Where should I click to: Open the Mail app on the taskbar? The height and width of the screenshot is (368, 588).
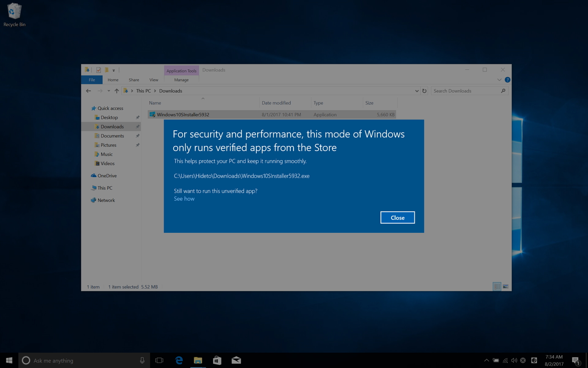236,361
